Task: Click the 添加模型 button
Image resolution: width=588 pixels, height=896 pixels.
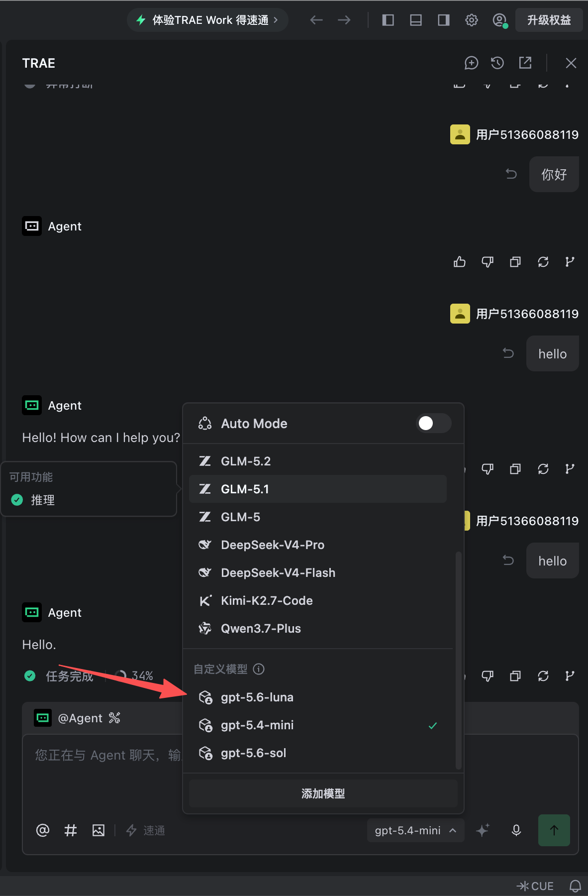Action: [x=323, y=793]
